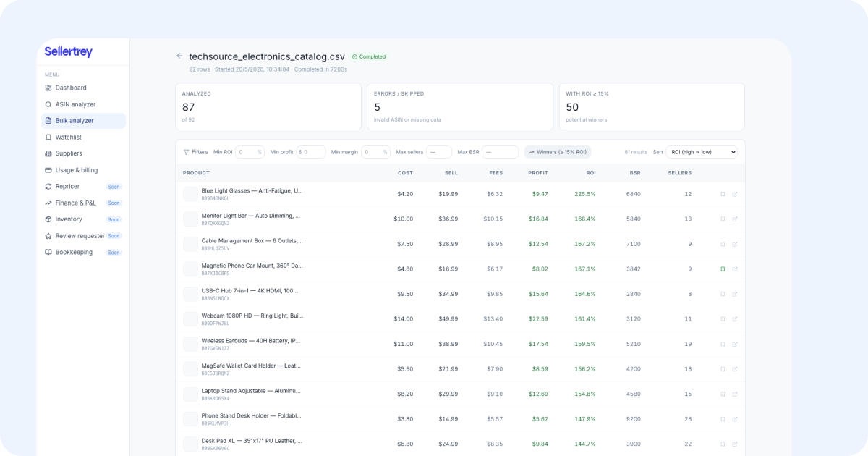Screen dimensions: 868x456
Task: Add Webcam 1080P HD to watchlist
Action: tap(723, 318)
